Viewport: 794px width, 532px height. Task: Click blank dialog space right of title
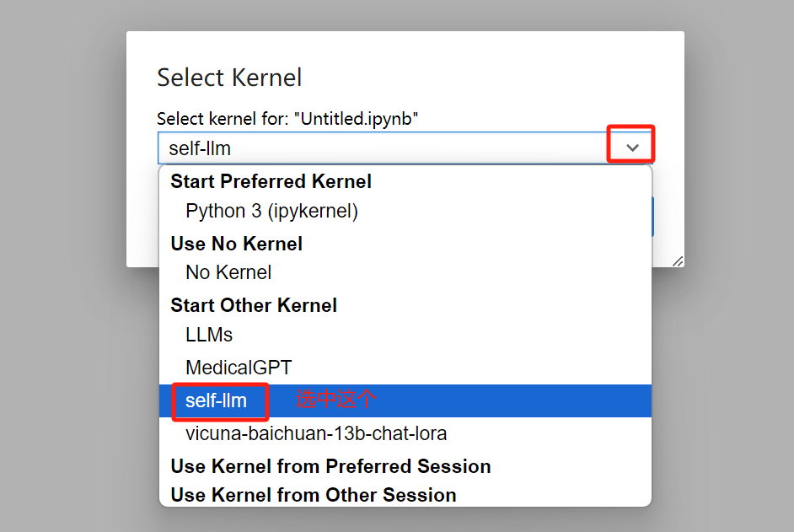[x=506, y=78]
